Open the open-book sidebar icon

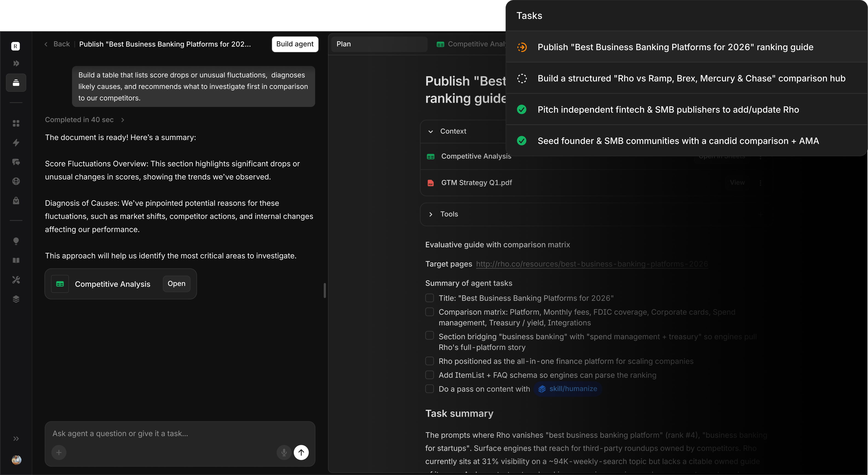click(16, 260)
